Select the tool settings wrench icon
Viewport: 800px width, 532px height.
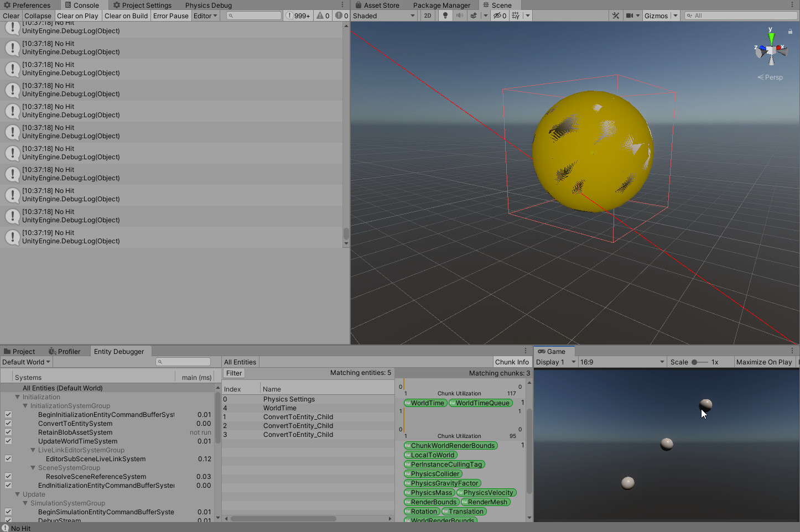[616, 15]
